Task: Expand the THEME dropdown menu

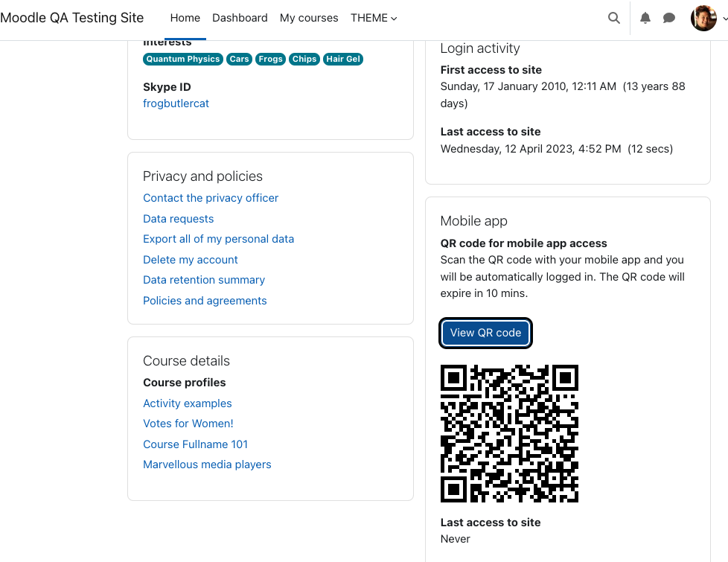Action: tap(374, 18)
